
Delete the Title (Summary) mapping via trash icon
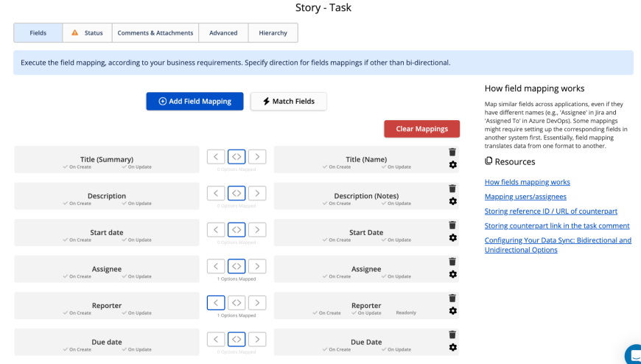coord(452,153)
